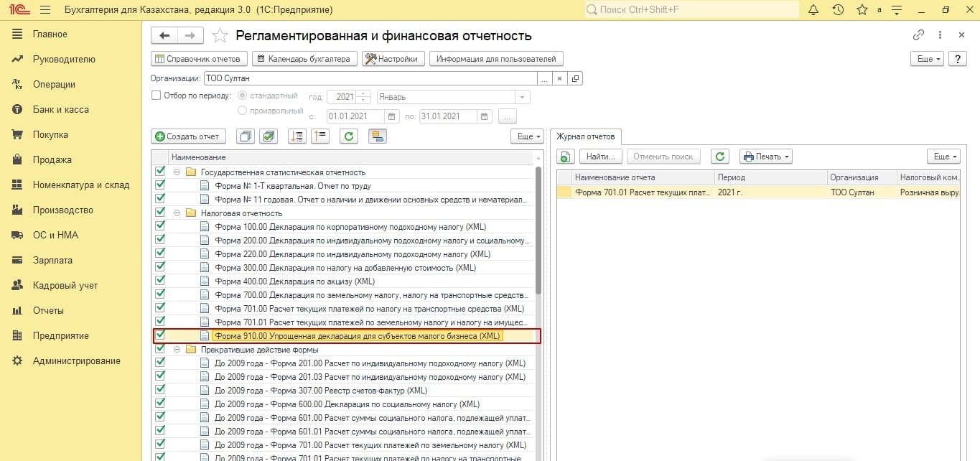
Task: Toggle the folder grouping view icon
Action: coord(377,136)
